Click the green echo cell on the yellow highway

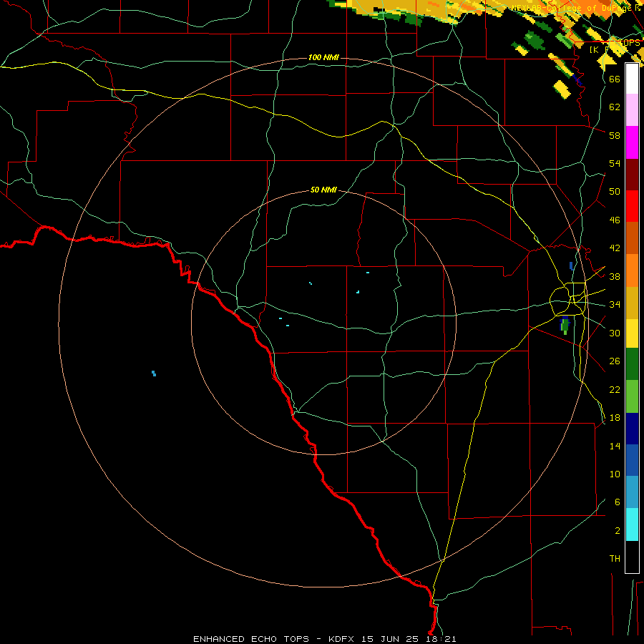[x=565, y=326]
